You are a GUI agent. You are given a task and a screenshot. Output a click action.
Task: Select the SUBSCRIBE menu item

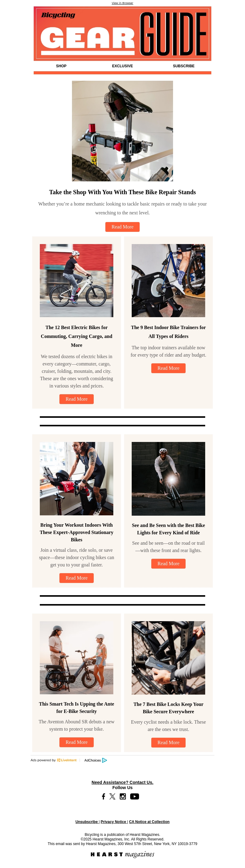(183, 66)
